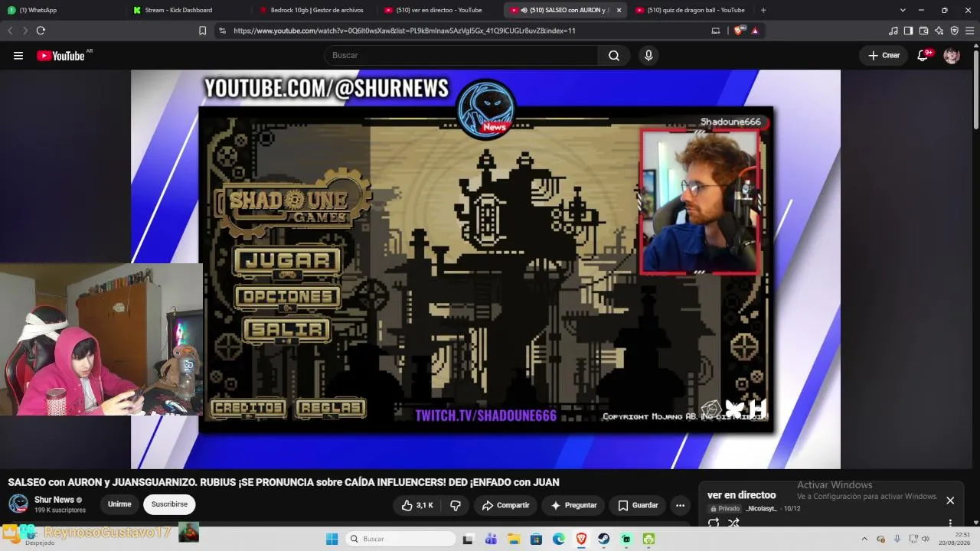Open the YouTube account avatar menu
980x551 pixels.
952,55
